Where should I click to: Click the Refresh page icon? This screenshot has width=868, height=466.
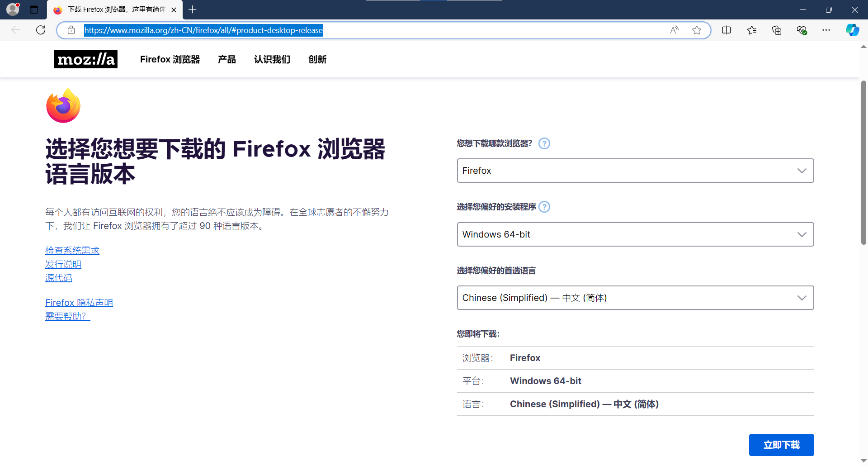[x=41, y=30]
